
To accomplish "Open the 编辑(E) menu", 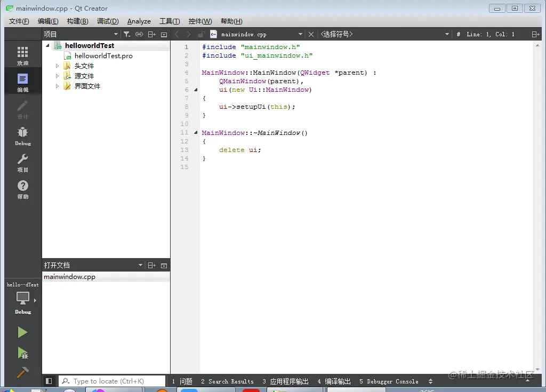I will pyautogui.click(x=48, y=21).
